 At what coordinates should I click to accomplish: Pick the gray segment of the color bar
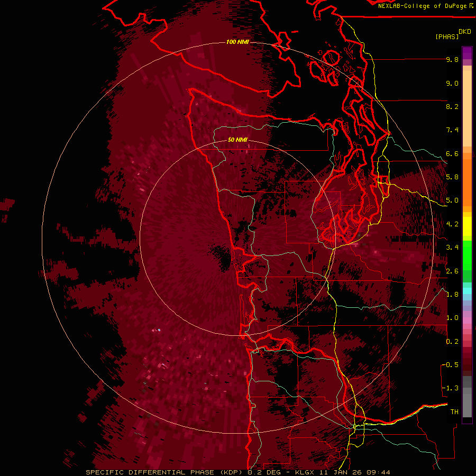click(467, 398)
